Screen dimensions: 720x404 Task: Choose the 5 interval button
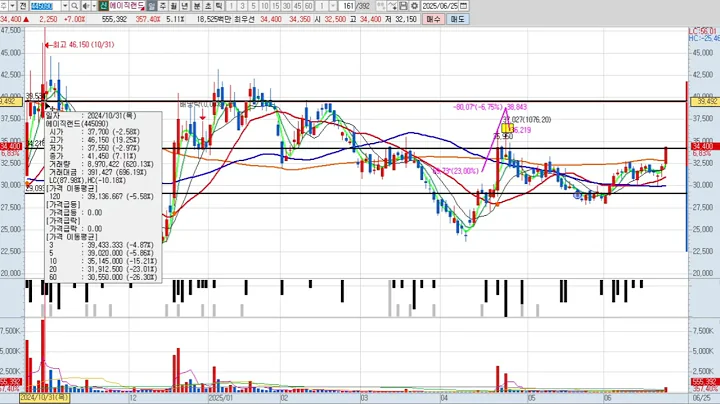[253, 6]
